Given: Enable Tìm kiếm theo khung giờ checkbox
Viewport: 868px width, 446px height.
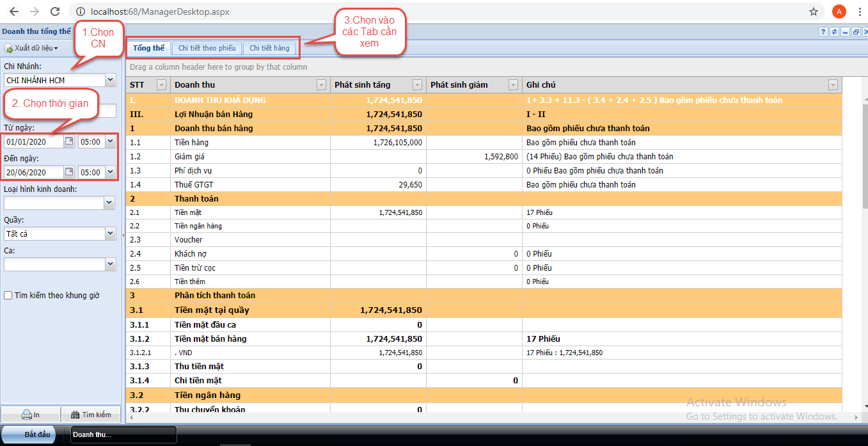Looking at the screenshot, I should 8,296.
